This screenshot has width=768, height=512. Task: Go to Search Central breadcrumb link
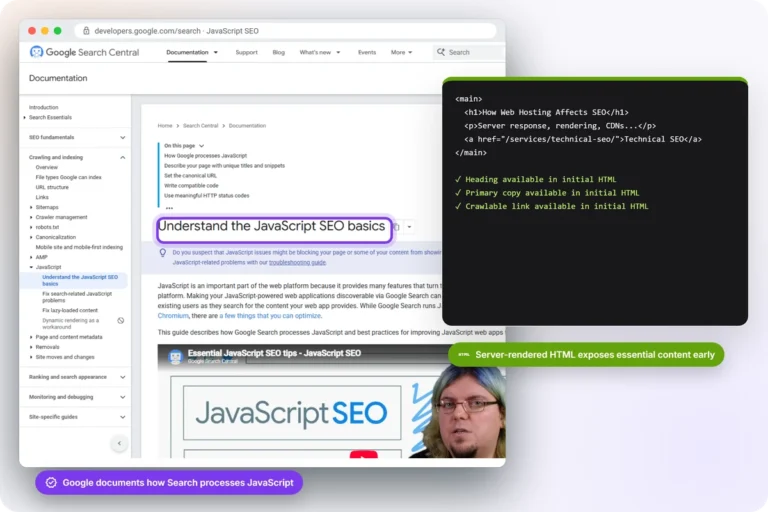point(200,125)
